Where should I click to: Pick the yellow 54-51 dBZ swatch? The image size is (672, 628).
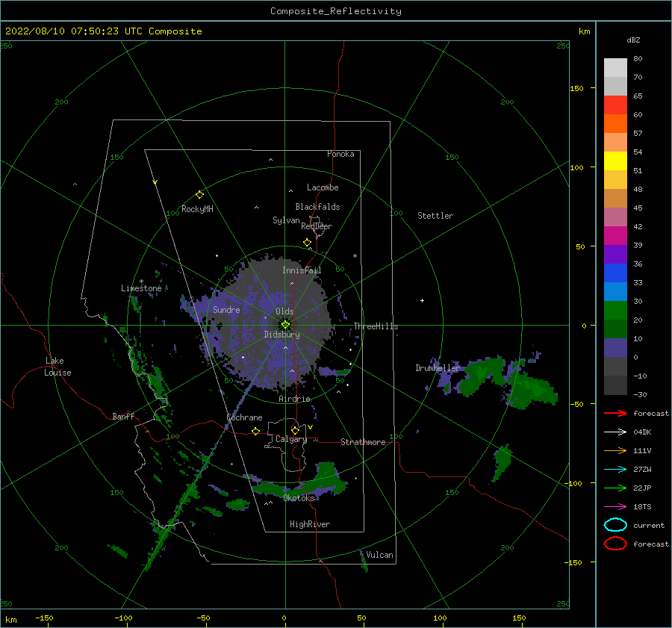pyautogui.click(x=615, y=161)
